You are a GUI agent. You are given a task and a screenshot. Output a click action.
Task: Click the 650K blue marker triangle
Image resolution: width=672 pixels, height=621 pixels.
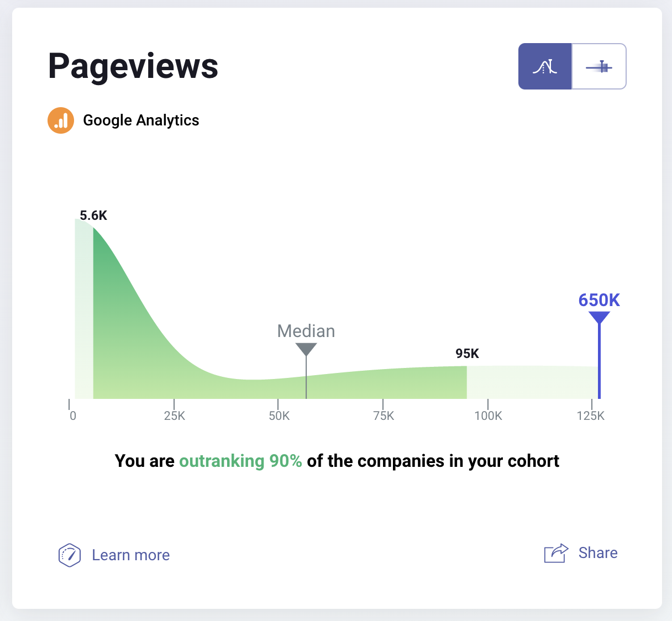pos(599,318)
